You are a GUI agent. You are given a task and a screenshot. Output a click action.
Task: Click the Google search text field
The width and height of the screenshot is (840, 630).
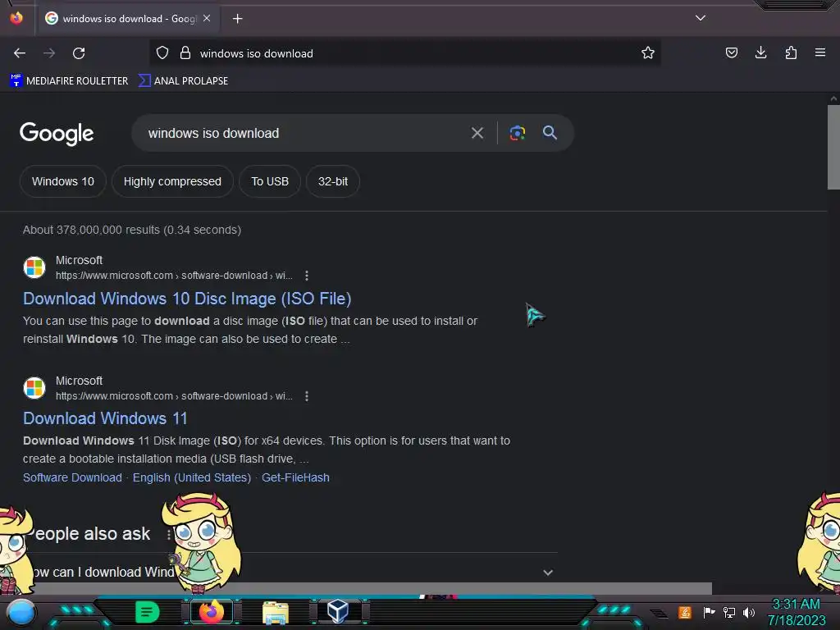(300, 133)
